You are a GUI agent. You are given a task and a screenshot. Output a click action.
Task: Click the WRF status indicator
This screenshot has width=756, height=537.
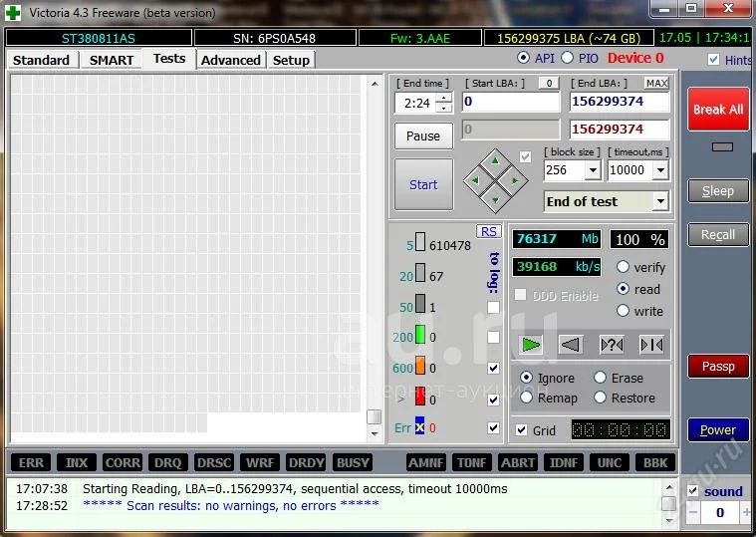[260, 462]
